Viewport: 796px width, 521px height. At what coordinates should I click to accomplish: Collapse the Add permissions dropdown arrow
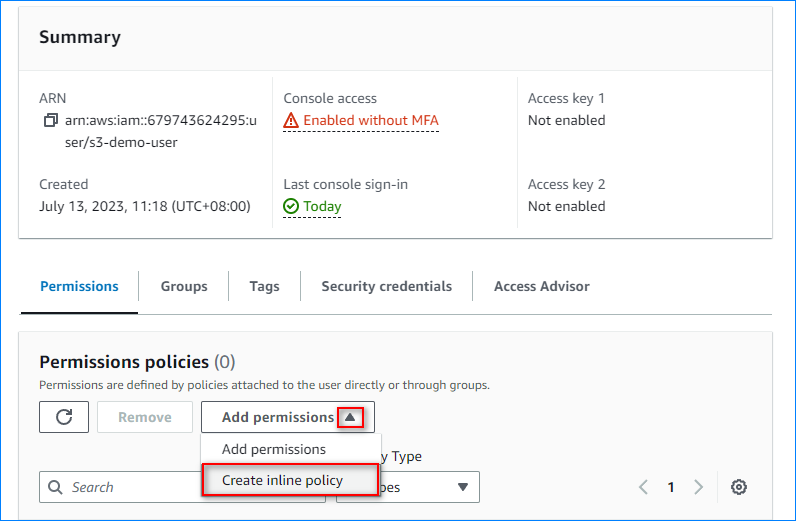pos(349,417)
